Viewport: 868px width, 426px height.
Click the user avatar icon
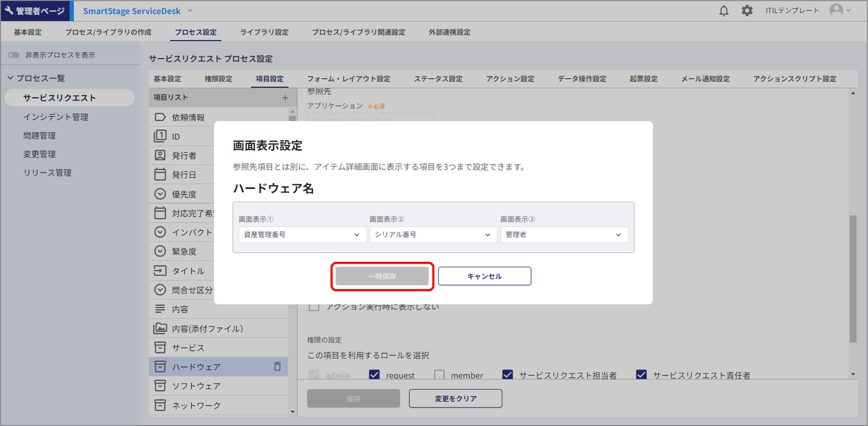(x=836, y=10)
